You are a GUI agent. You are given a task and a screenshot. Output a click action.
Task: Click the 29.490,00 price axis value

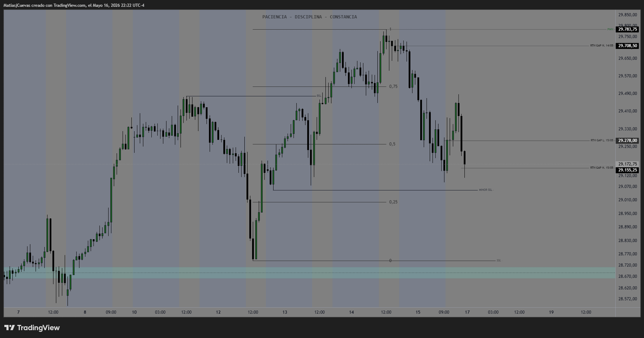point(628,93)
